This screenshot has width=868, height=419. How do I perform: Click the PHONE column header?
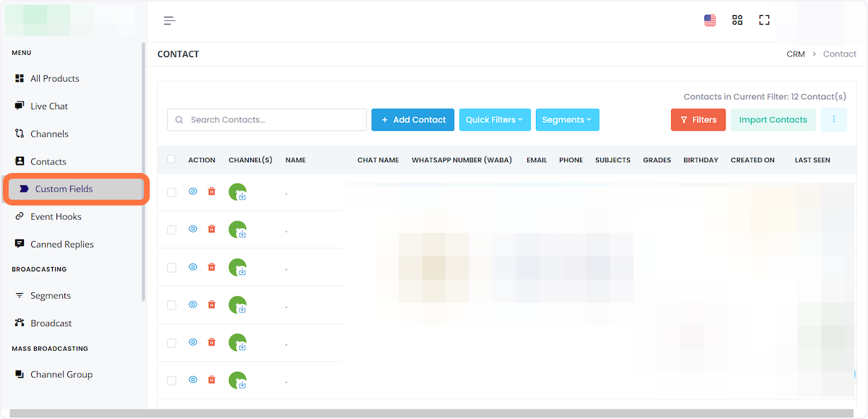[571, 160]
